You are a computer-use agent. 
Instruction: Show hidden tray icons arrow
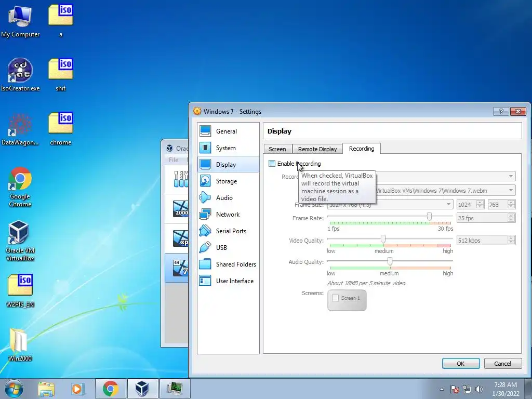pyautogui.click(x=442, y=389)
